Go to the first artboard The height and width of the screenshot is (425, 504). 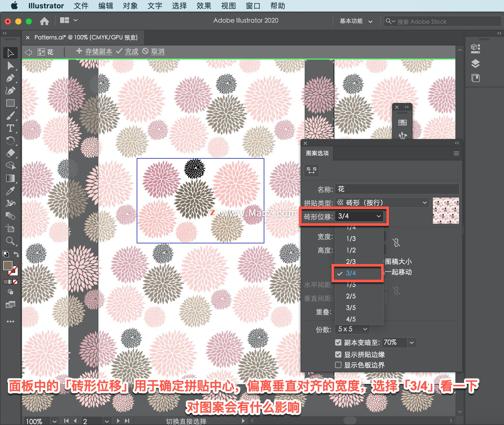(66, 421)
